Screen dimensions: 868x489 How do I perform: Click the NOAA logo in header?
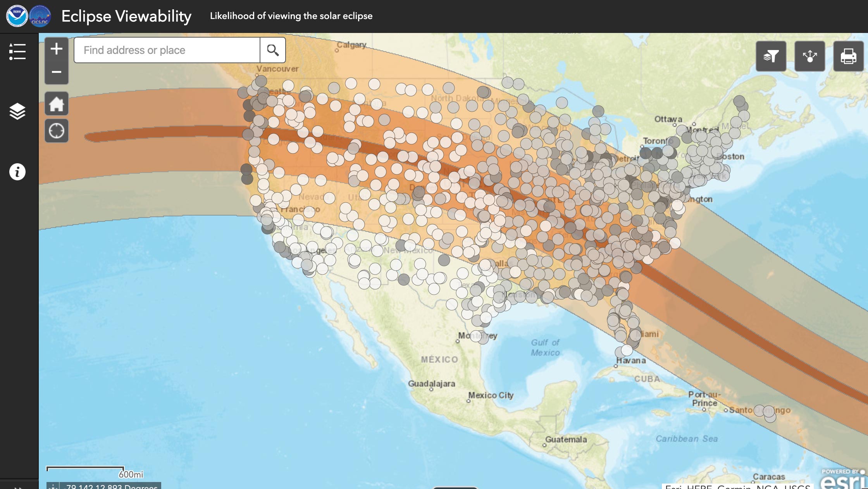click(17, 16)
